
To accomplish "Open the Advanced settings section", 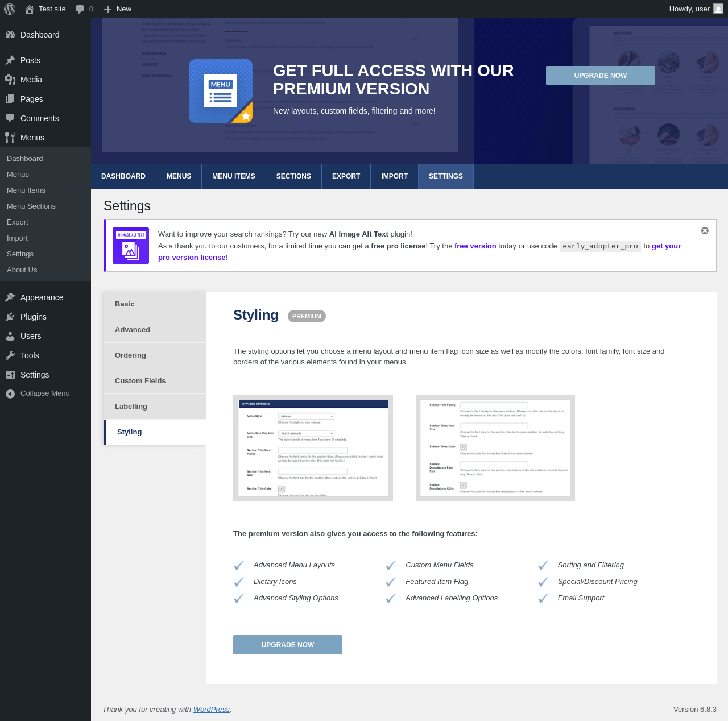I will (x=155, y=330).
